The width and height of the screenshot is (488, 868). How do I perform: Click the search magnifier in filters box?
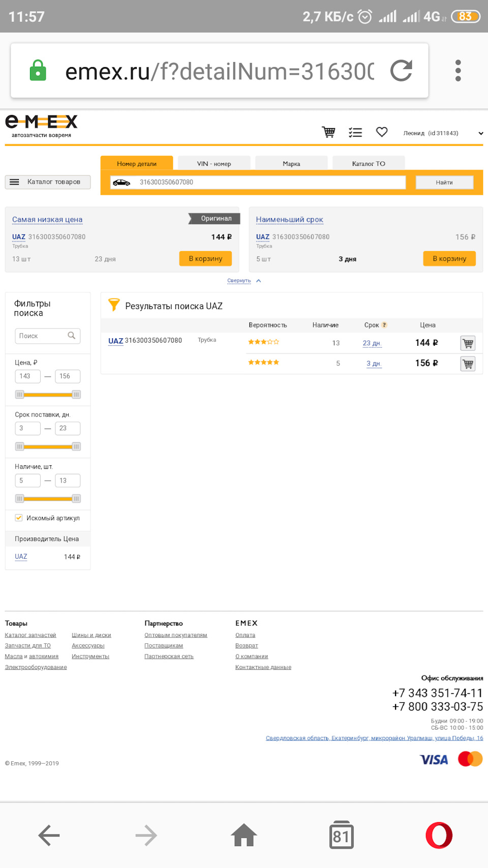click(x=72, y=336)
